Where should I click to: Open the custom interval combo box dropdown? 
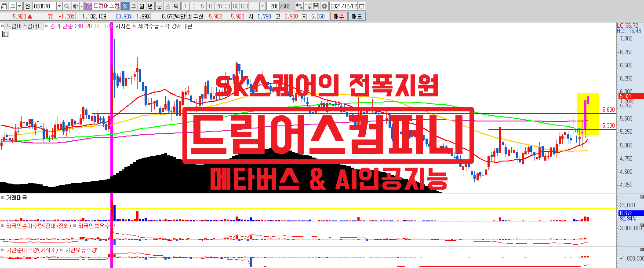point(262,6)
